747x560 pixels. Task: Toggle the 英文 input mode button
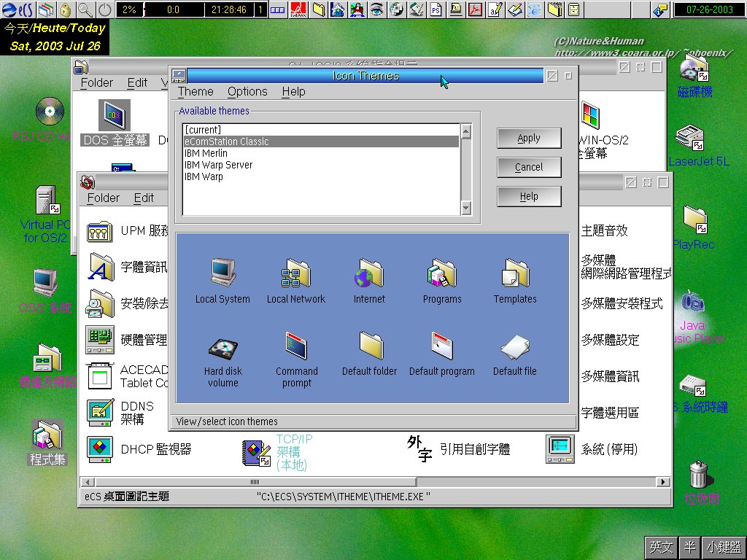pyautogui.click(x=661, y=547)
